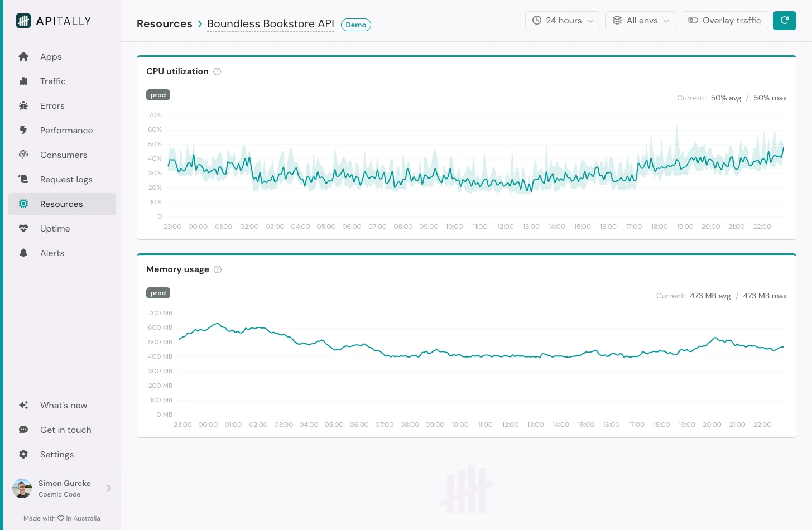
Task: Open Request logs via its list icon
Action: pyautogui.click(x=23, y=179)
